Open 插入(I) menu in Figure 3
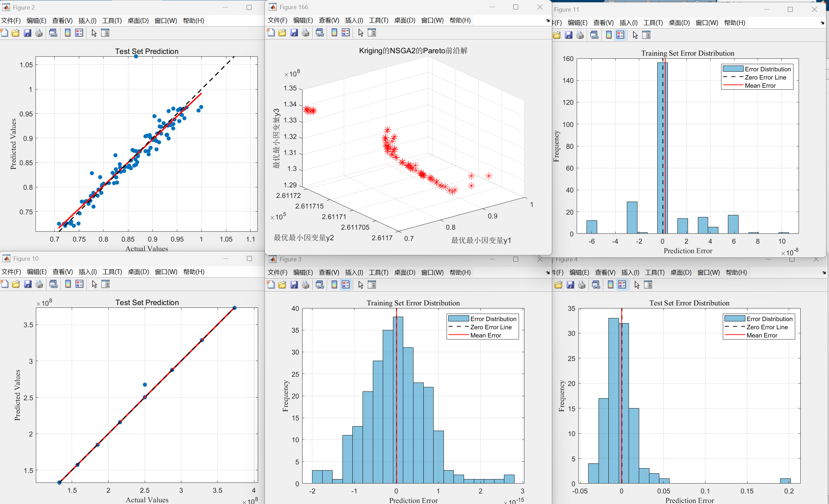 point(354,273)
